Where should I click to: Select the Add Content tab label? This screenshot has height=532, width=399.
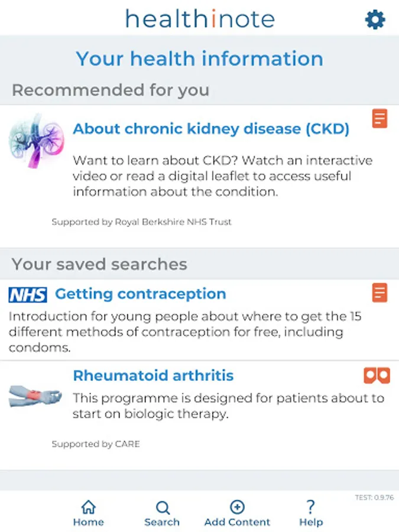(x=237, y=523)
